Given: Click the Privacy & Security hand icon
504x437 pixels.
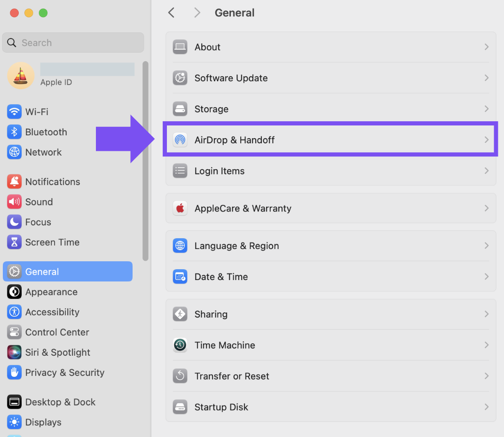Looking at the screenshot, I should point(14,373).
